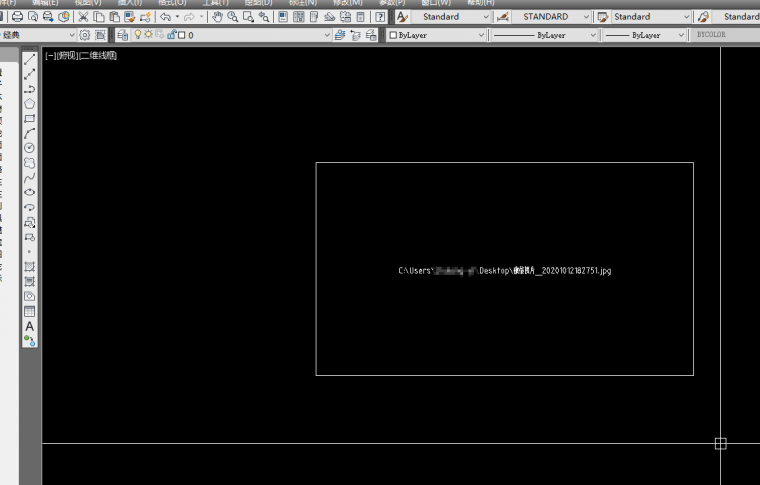Toggle layer 0 on/off lightbulb
Screen dimensions: 760x485
coord(139,35)
